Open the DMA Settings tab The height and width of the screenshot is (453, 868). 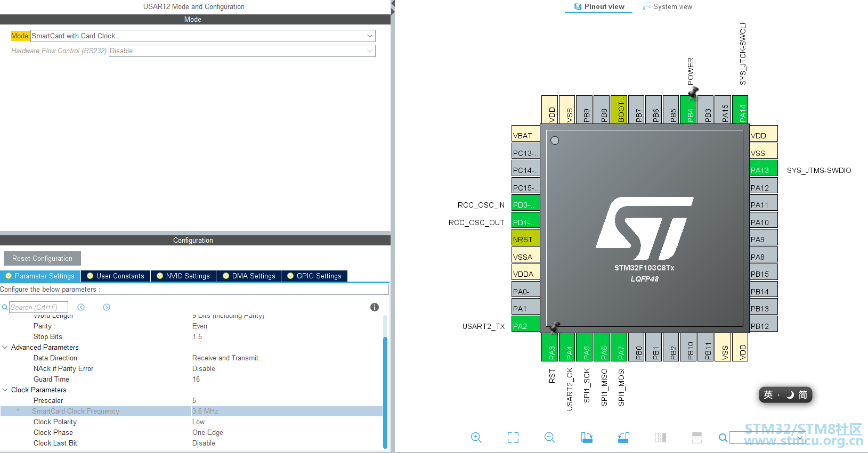pos(249,276)
